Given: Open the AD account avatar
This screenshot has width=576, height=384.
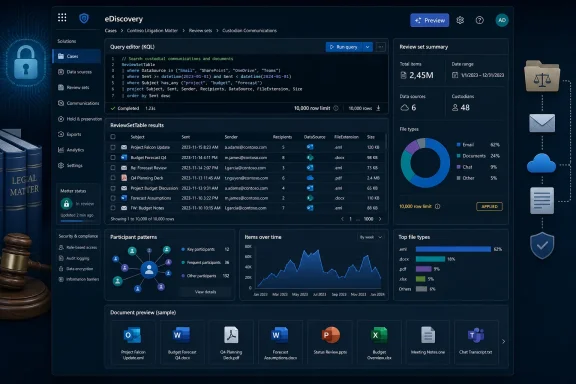Looking at the screenshot, I should coord(502,20).
